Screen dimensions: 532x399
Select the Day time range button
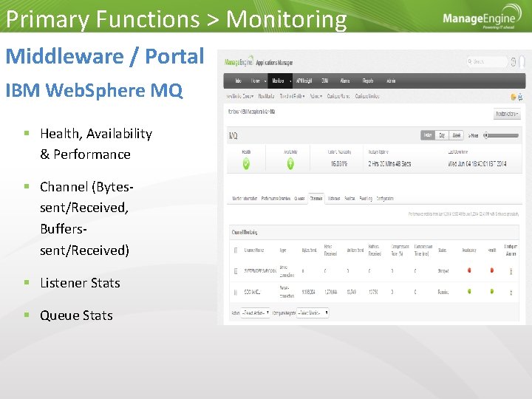(442, 135)
